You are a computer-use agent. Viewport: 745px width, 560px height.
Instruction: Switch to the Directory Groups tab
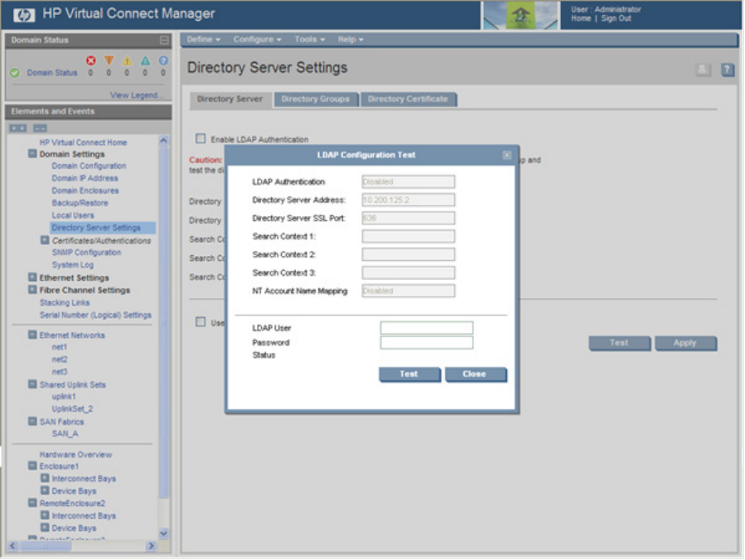coord(315,99)
